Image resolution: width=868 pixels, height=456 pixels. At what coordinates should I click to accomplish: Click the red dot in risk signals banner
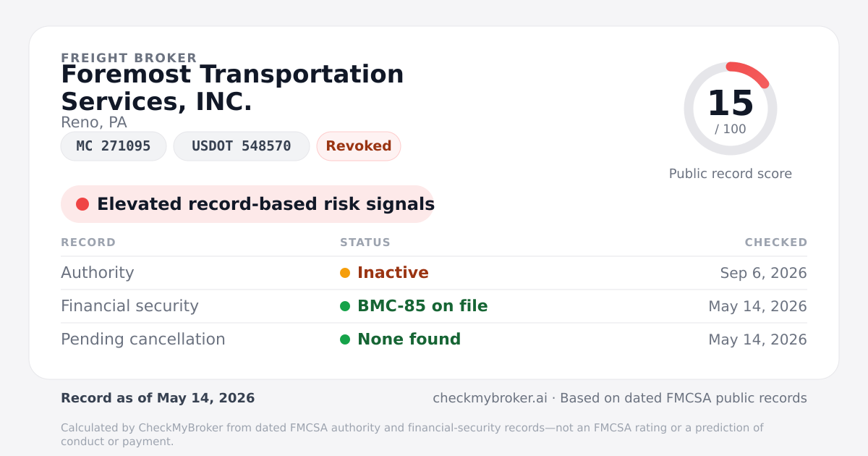point(82,204)
